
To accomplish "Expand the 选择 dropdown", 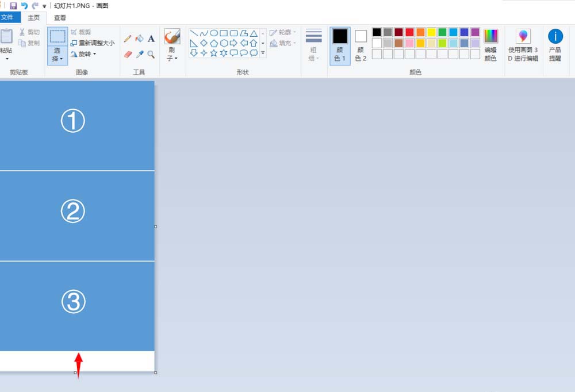I will click(x=57, y=55).
